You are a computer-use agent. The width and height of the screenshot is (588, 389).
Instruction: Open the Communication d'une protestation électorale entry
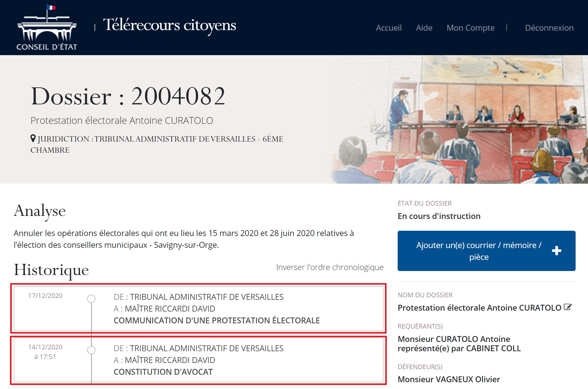[216, 320]
